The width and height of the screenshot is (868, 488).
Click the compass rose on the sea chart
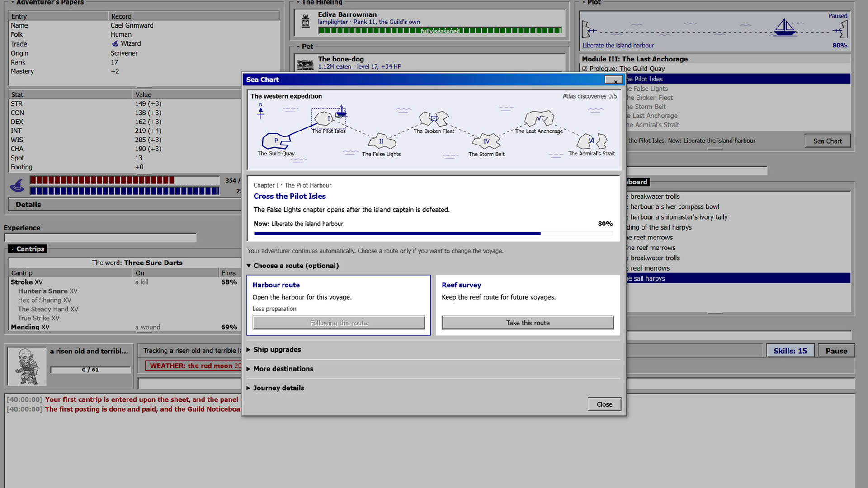click(x=261, y=111)
